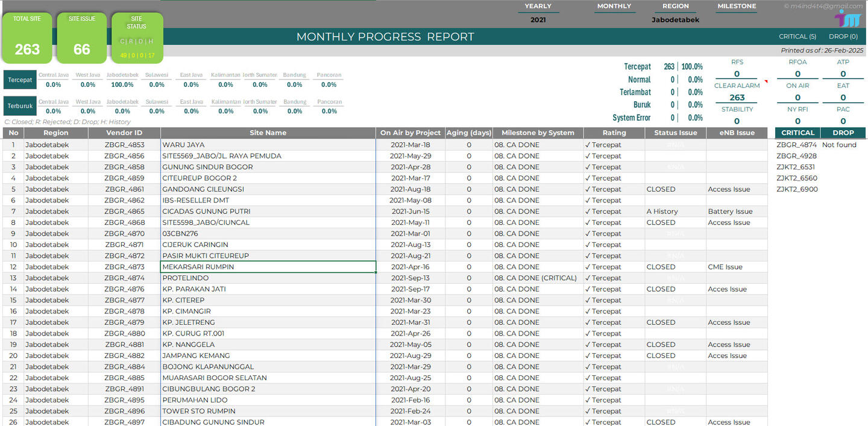Image resolution: width=868 pixels, height=426 pixels.
Task: Click the TOTAL SITE 263 card
Action: click(x=27, y=38)
